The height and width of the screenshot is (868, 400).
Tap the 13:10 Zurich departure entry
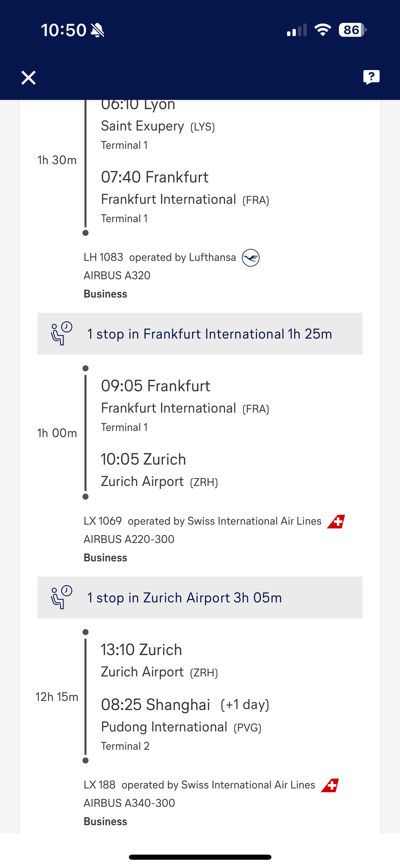point(141,650)
